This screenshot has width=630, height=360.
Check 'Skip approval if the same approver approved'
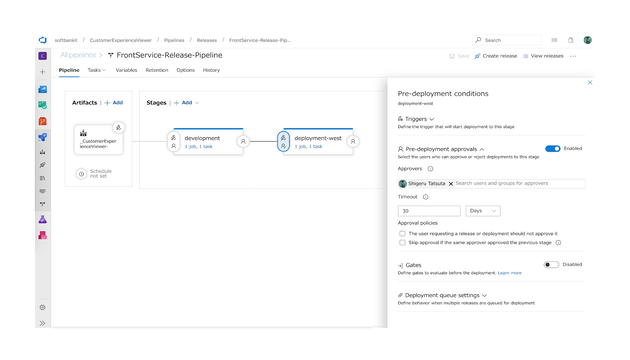point(402,243)
